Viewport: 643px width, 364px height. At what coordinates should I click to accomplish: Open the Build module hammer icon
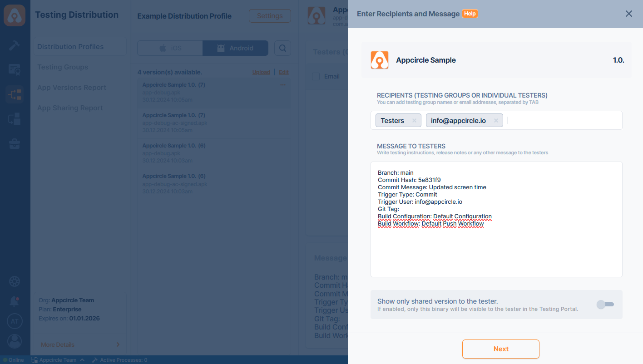click(15, 45)
